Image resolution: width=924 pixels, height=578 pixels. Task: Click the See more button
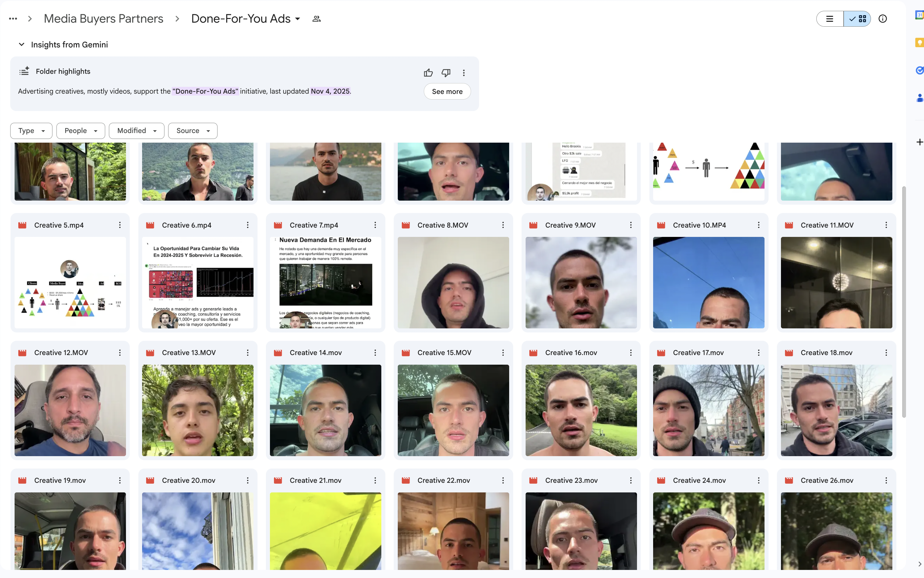click(447, 91)
